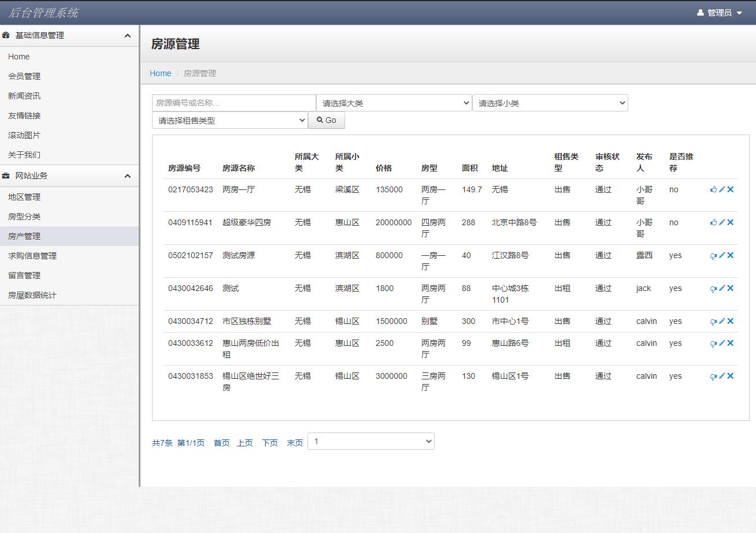The width and height of the screenshot is (756, 533).
Task: Click the X delete icon for 两房一厅
Action: pos(729,189)
